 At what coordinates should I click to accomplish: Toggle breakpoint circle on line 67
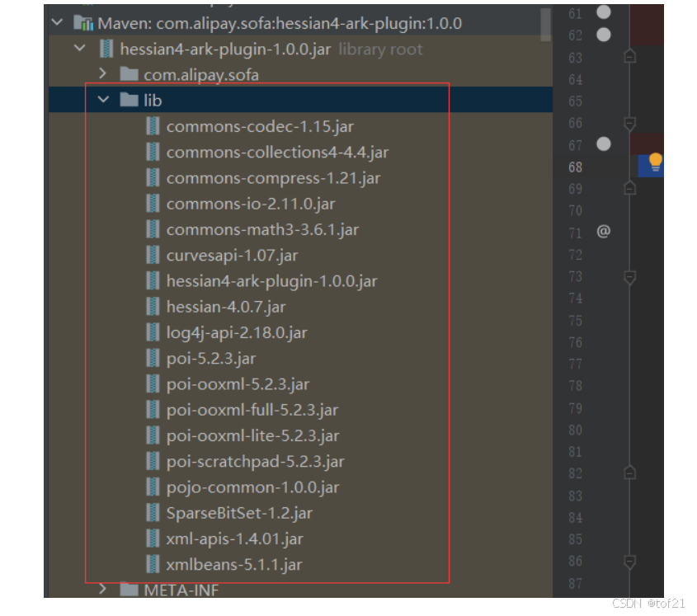(603, 144)
